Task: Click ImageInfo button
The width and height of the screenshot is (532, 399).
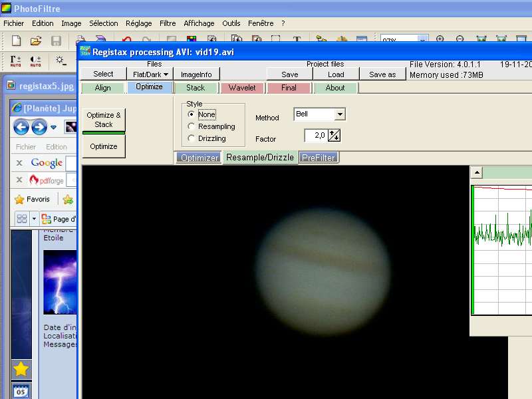Action: coord(196,74)
